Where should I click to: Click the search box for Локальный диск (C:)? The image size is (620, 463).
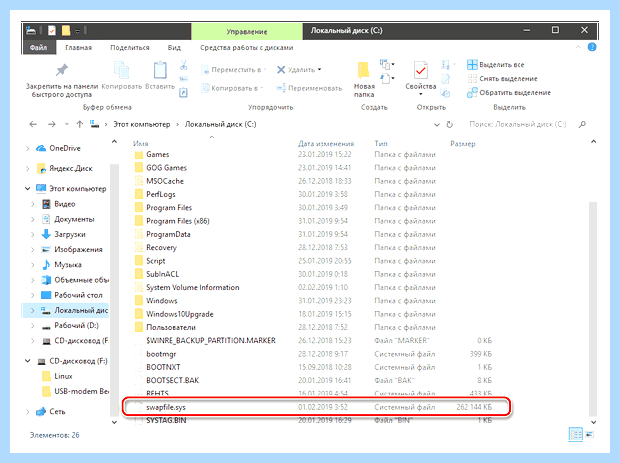(518, 124)
